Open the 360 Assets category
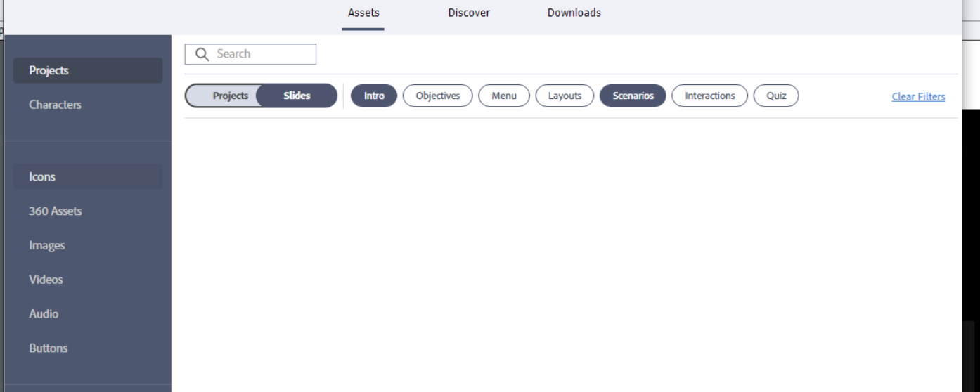 click(55, 211)
